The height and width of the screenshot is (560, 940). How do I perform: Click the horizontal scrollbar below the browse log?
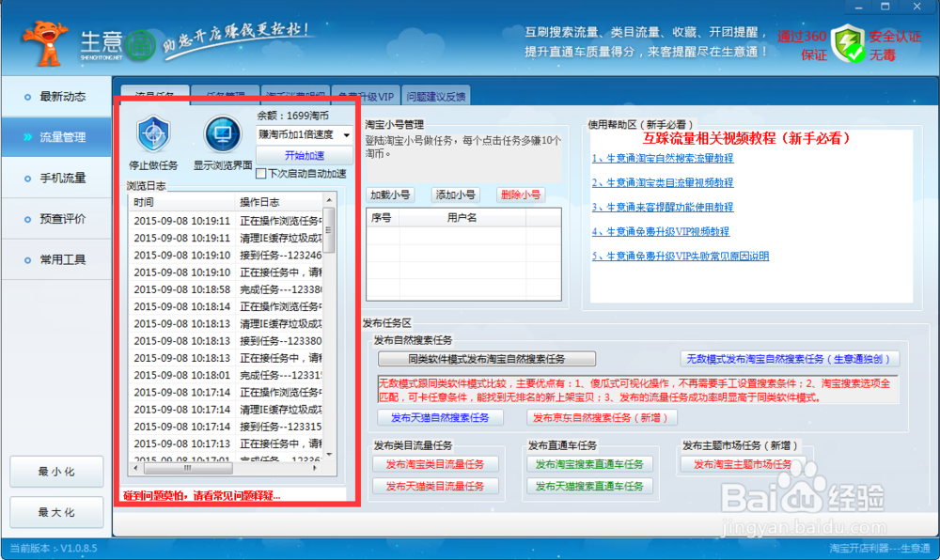[188, 469]
